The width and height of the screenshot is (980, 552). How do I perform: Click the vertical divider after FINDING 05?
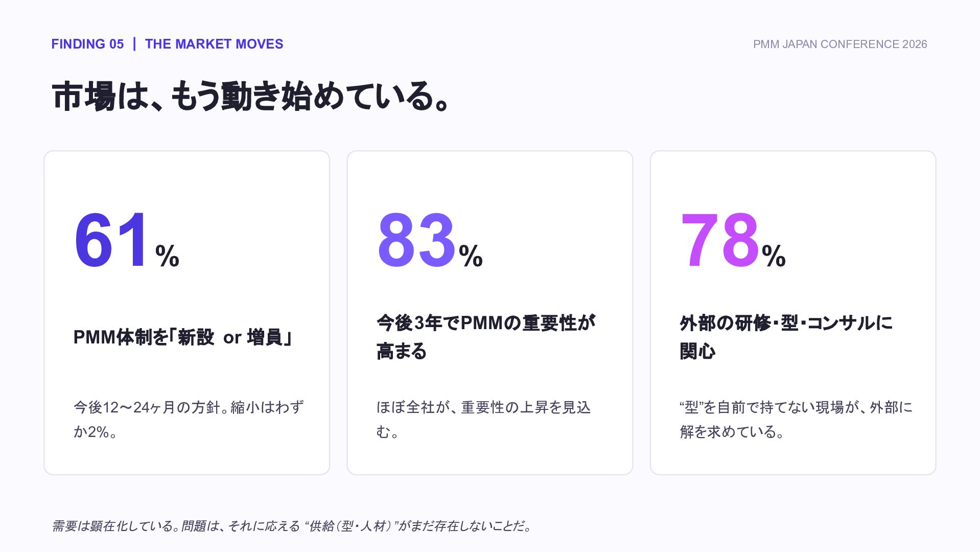tap(134, 44)
